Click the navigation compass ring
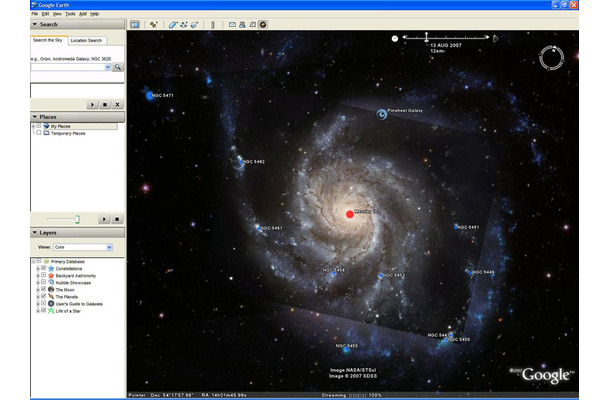The height and width of the screenshot is (400, 610). click(551, 58)
